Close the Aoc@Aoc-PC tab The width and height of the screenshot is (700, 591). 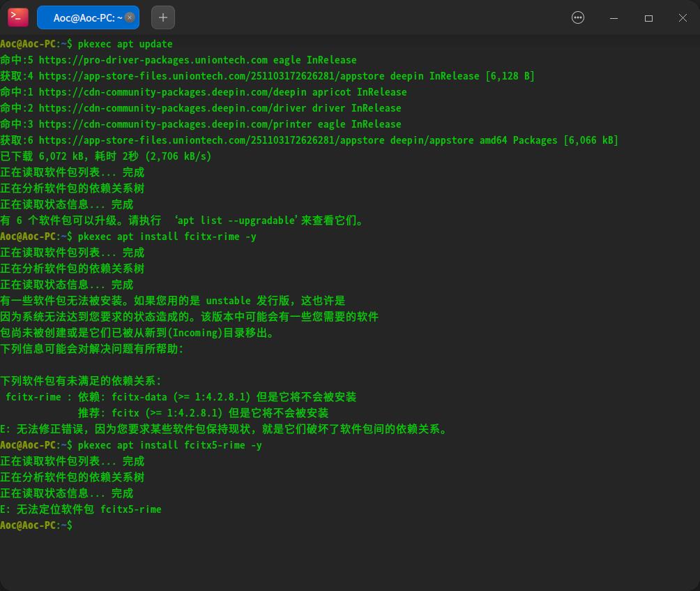click(x=130, y=17)
